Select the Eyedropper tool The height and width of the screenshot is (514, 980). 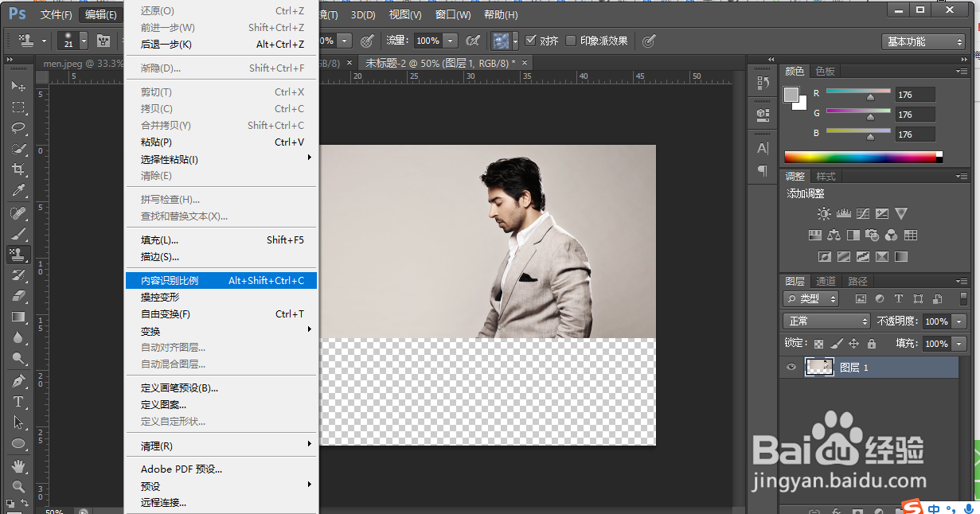18,191
